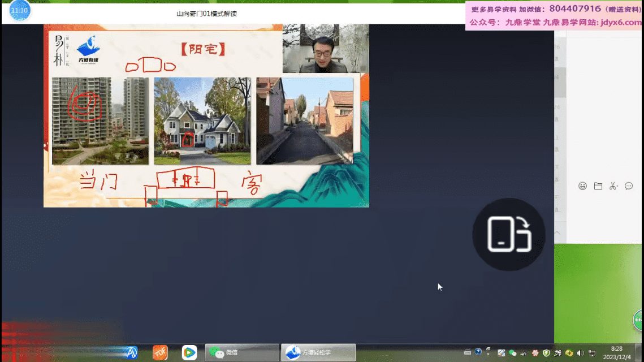The width and height of the screenshot is (644, 362).
Task: Switch to 微信 taskbar window
Action: tap(242, 352)
